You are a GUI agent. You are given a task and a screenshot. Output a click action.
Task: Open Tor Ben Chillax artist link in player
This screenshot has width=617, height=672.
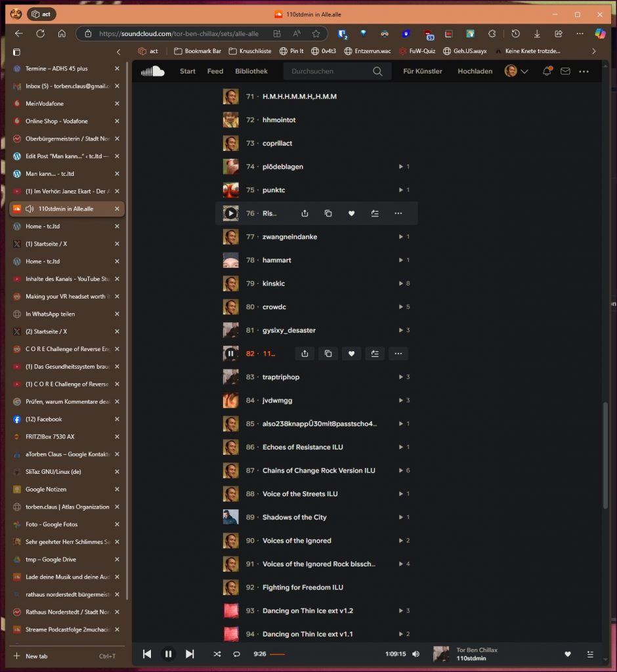pyautogui.click(x=477, y=650)
